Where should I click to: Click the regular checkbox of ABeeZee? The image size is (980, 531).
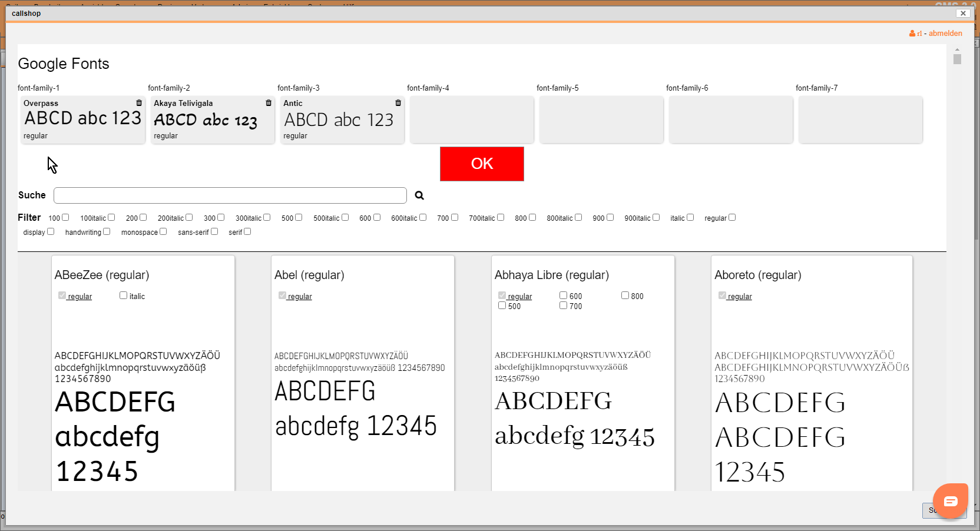point(62,296)
